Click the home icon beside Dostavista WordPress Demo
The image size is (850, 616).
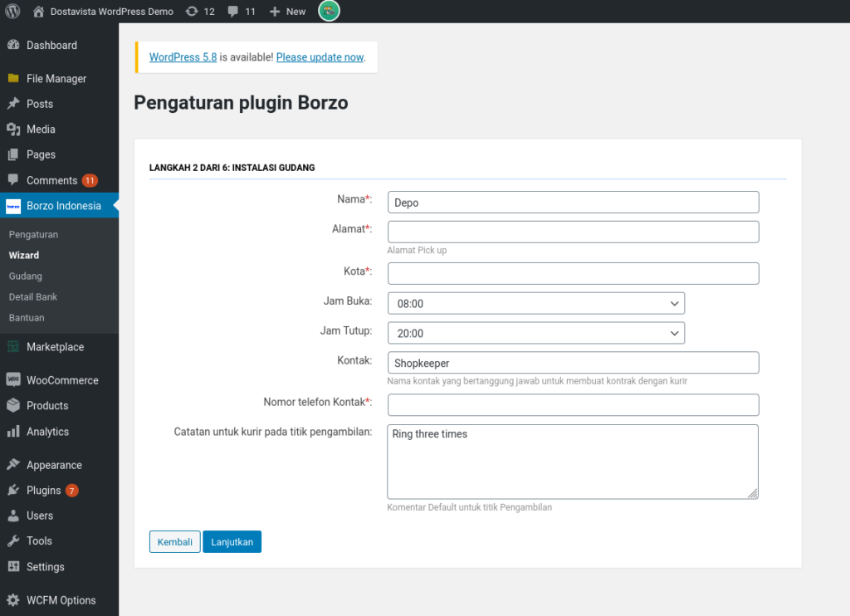(x=38, y=12)
